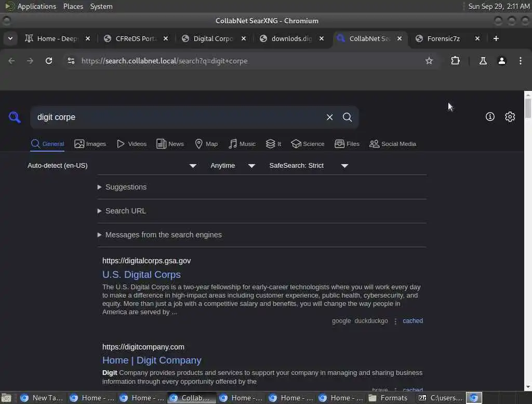Bookmark this page with star icon
This screenshot has height=404, width=532.
(x=429, y=61)
